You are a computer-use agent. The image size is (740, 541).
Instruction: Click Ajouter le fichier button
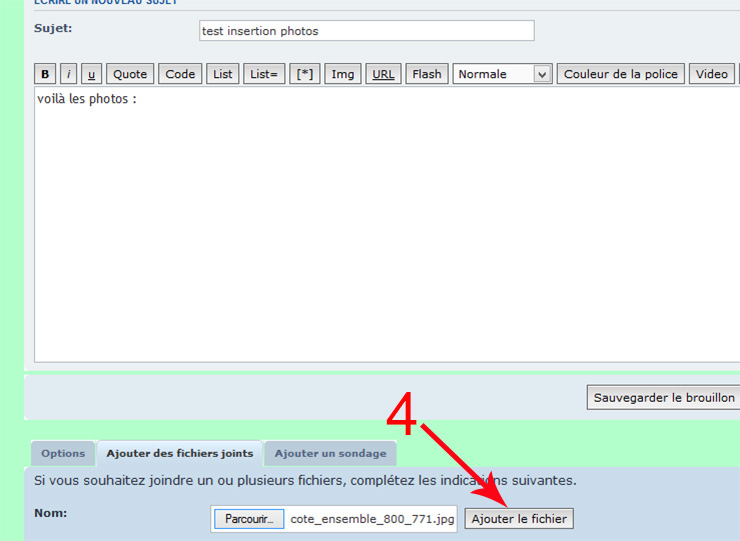[519, 519]
